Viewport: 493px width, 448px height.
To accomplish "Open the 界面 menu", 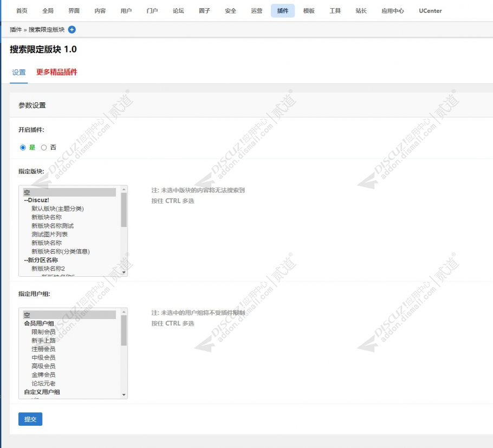I will (x=74, y=11).
